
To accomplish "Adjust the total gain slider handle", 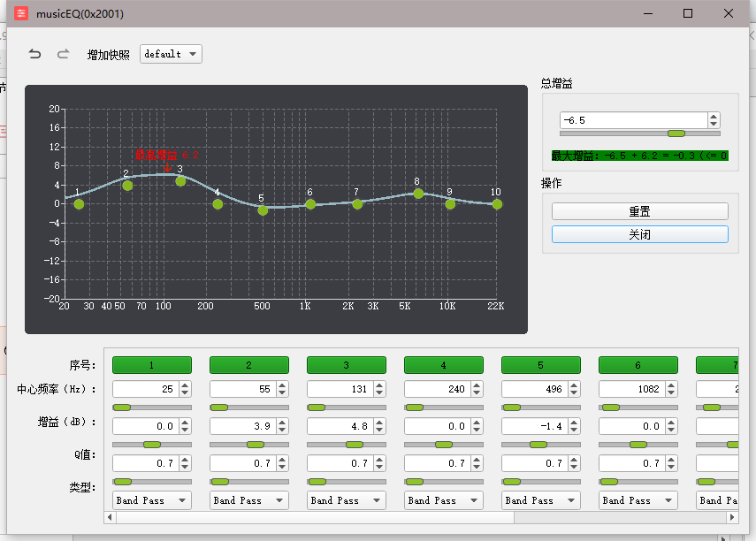I will 676,133.
